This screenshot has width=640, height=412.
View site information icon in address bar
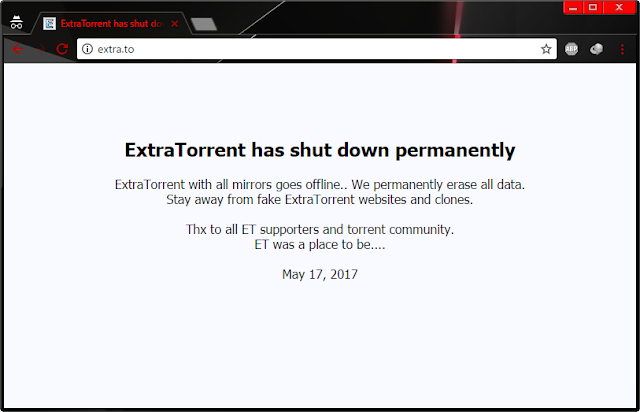point(87,49)
